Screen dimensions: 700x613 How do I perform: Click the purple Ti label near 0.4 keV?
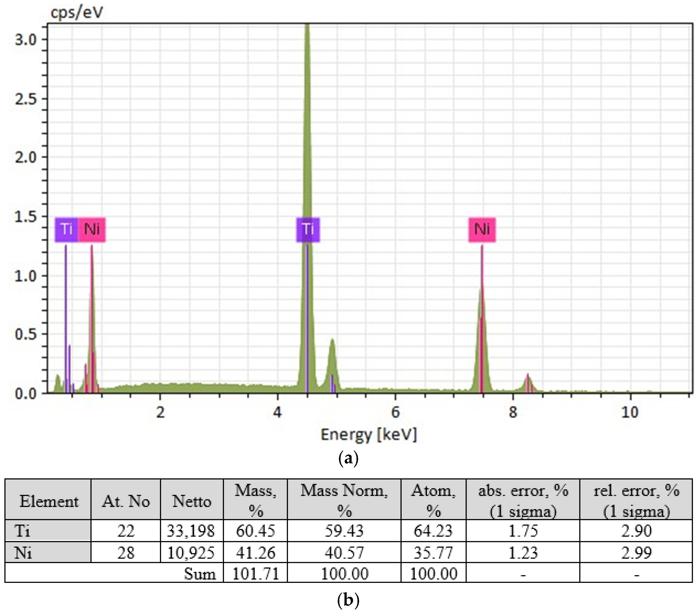coord(66,229)
